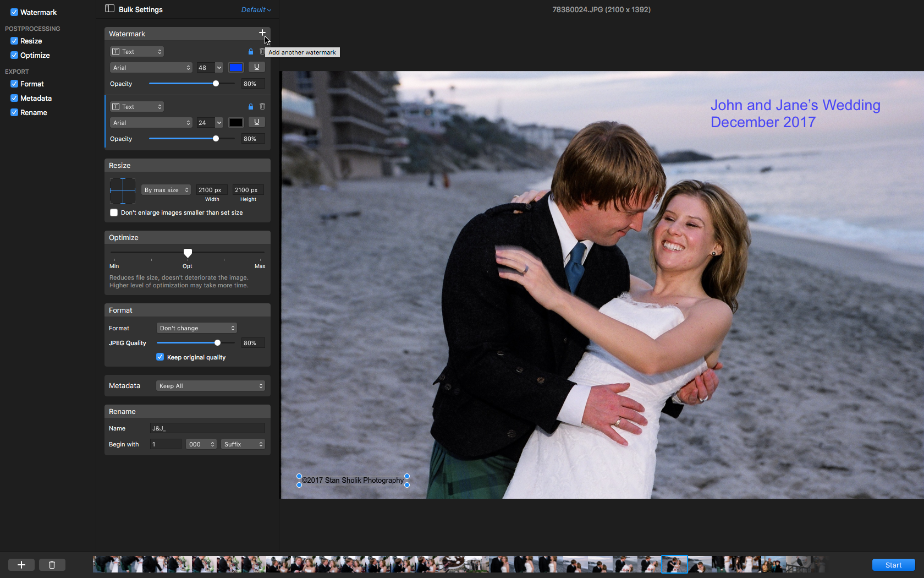Open the Metadata Keep All dropdown
This screenshot has height=578, width=924.
(x=211, y=386)
